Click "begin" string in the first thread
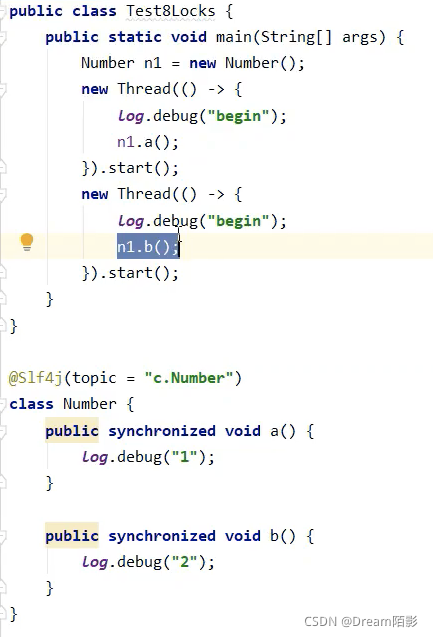 238,116
